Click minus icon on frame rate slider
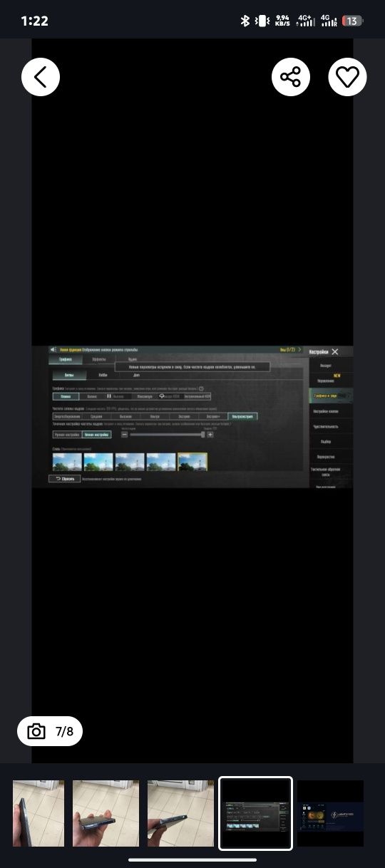385x868 pixels. point(124,434)
